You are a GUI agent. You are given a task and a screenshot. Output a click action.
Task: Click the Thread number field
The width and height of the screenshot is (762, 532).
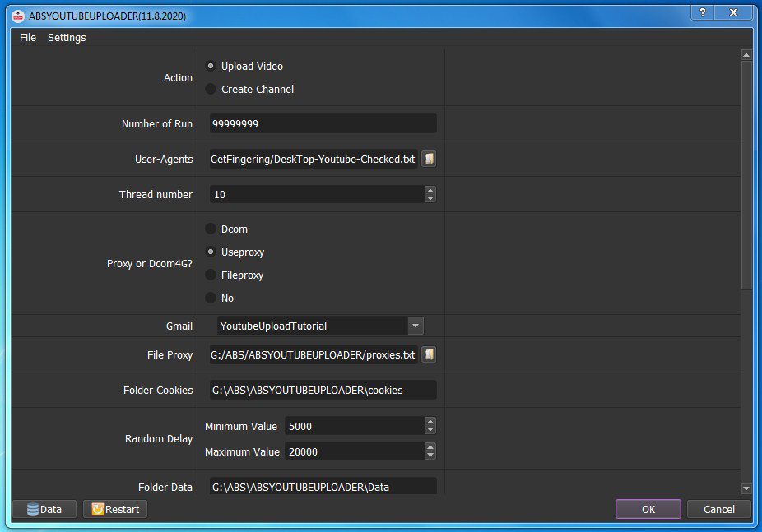tap(318, 194)
